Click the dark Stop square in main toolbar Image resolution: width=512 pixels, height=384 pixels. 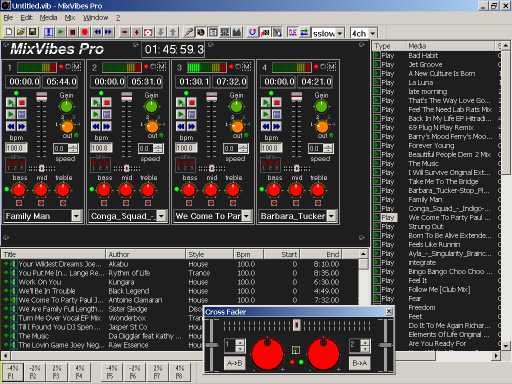click(72, 32)
